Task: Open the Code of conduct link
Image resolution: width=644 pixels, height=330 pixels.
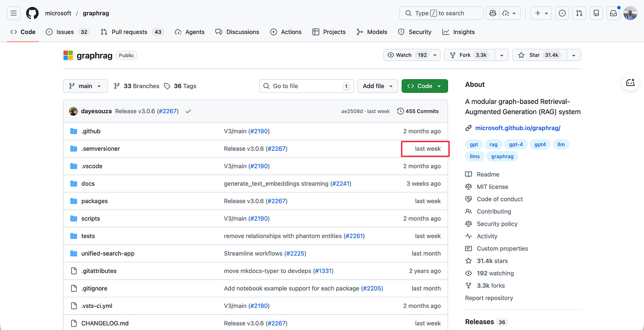Action: [x=494, y=199]
